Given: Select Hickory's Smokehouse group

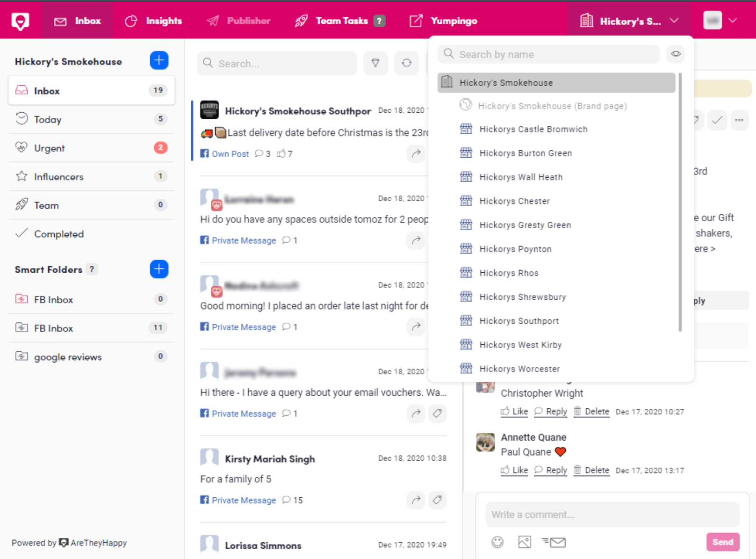Looking at the screenshot, I should point(556,83).
